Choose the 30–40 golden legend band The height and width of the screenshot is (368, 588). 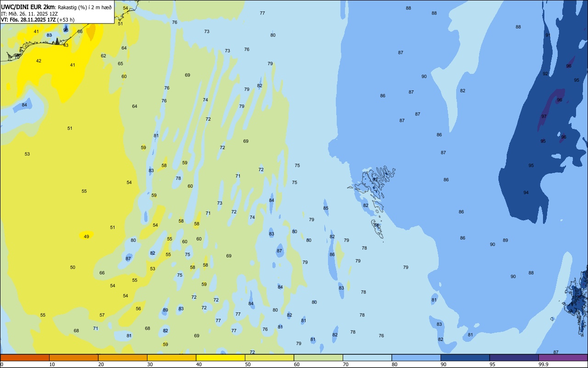click(171, 357)
